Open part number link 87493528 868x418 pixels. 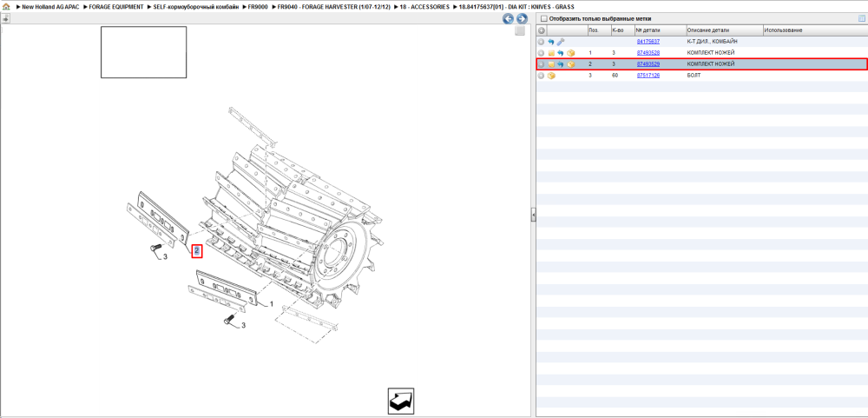pos(648,53)
